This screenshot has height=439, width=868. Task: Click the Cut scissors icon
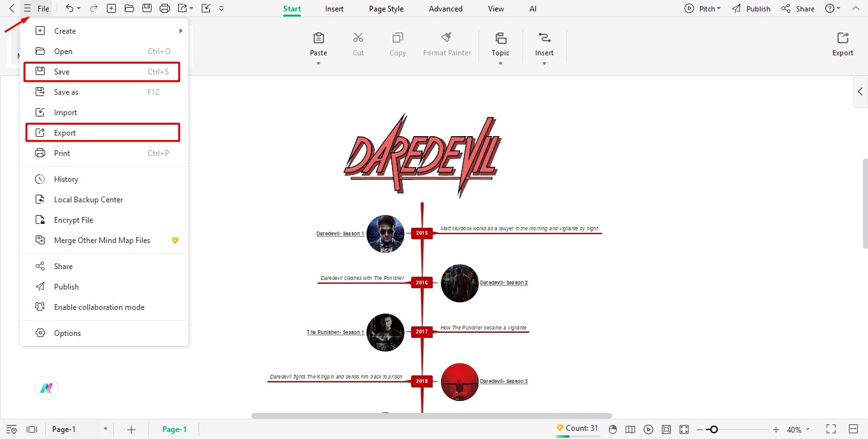[x=358, y=38]
